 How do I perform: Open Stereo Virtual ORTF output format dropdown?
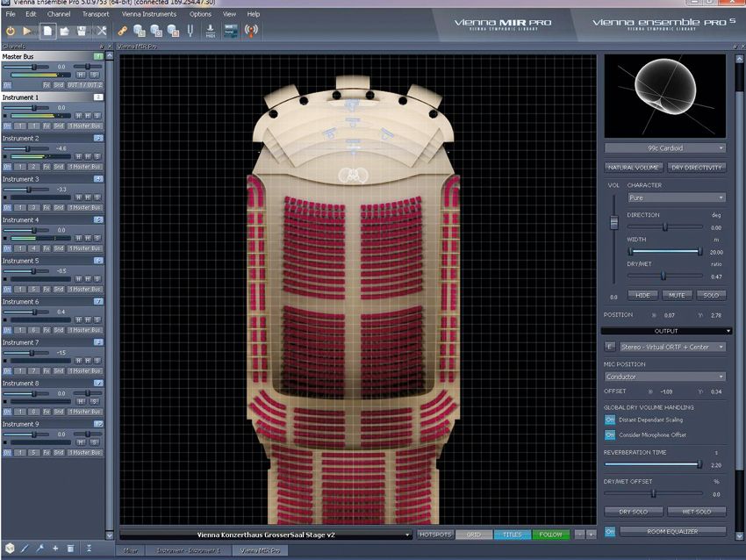[672, 347]
